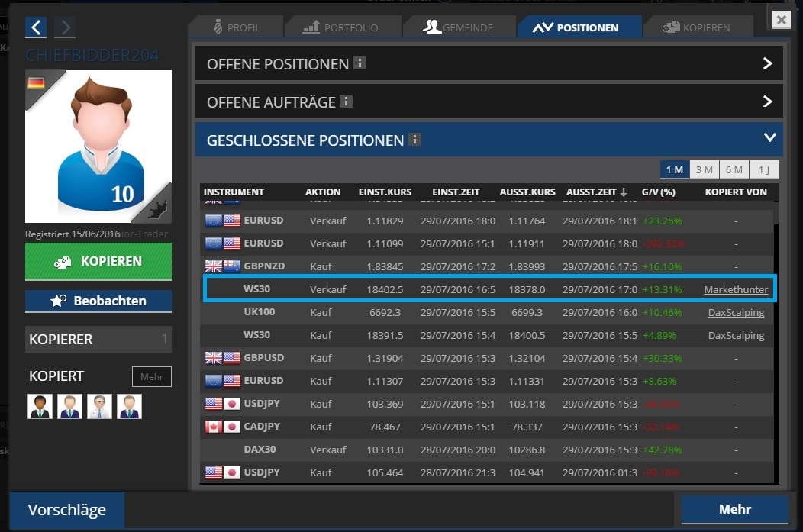Click info icon beside Offene Positionen
The height and width of the screenshot is (532, 803).
point(360,63)
